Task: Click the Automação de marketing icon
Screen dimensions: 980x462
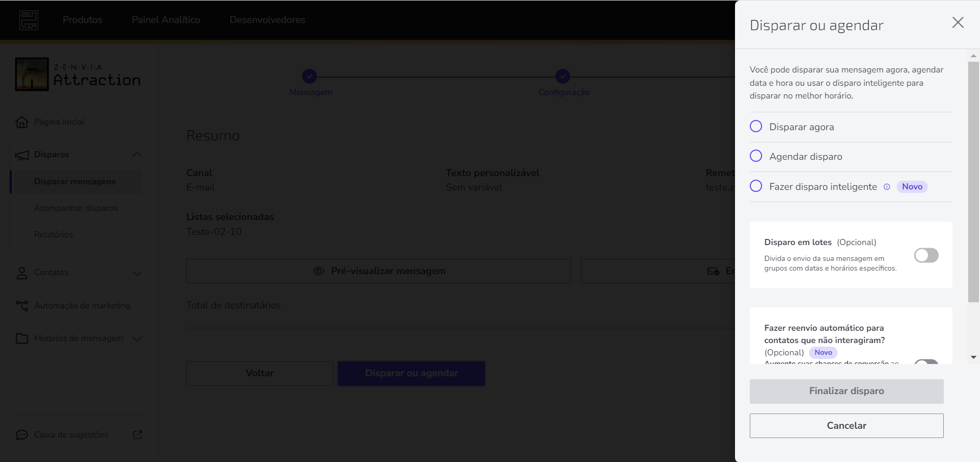Action: point(22,305)
